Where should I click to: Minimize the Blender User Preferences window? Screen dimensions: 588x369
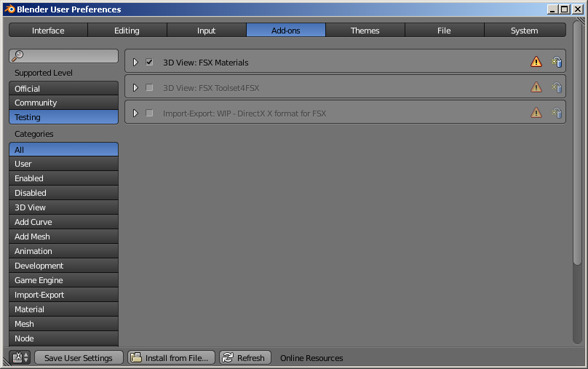coord(552,9)
